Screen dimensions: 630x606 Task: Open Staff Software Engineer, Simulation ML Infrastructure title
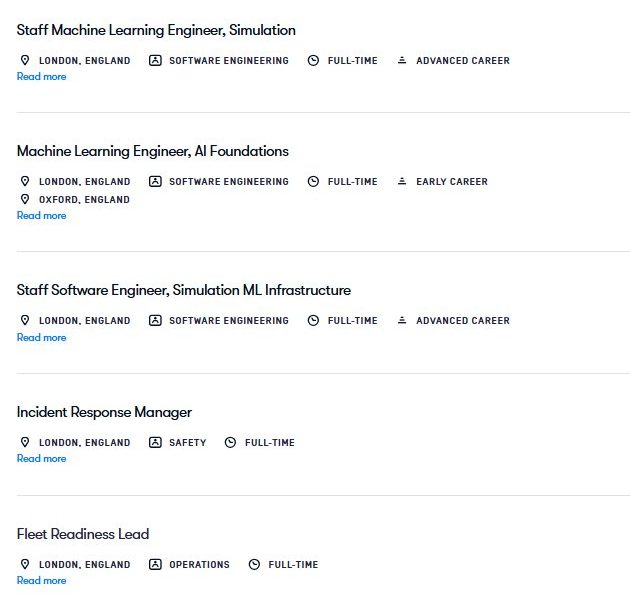[184, 290]
